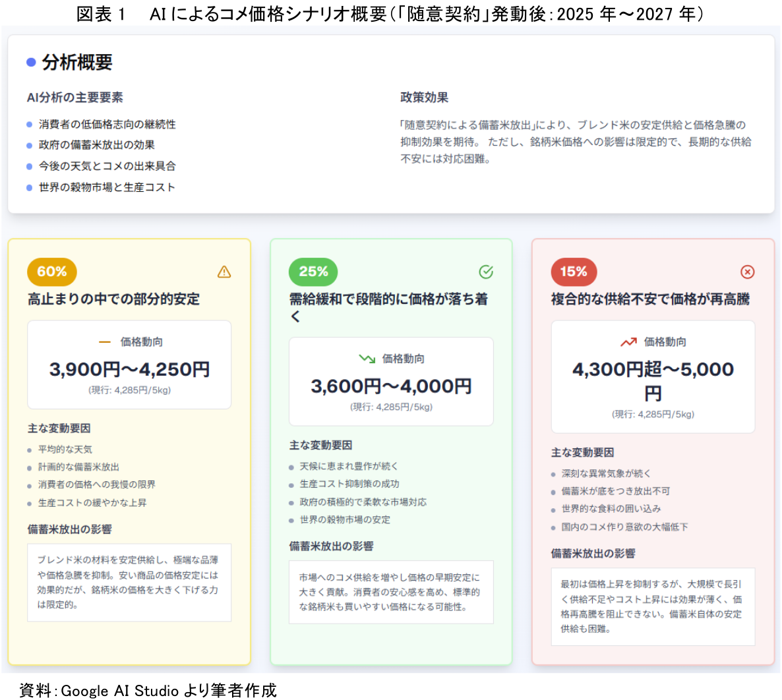The image size is (782, 700).
Task: Click the 3,600円〜4,000円 price range
Action: point(391,386)
